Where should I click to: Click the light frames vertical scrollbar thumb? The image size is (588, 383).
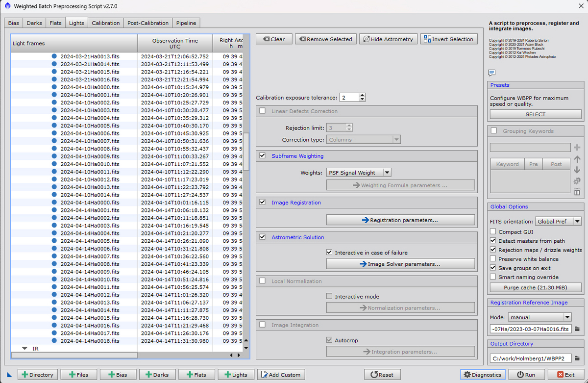pyautogui.click(x=247, y=151)
